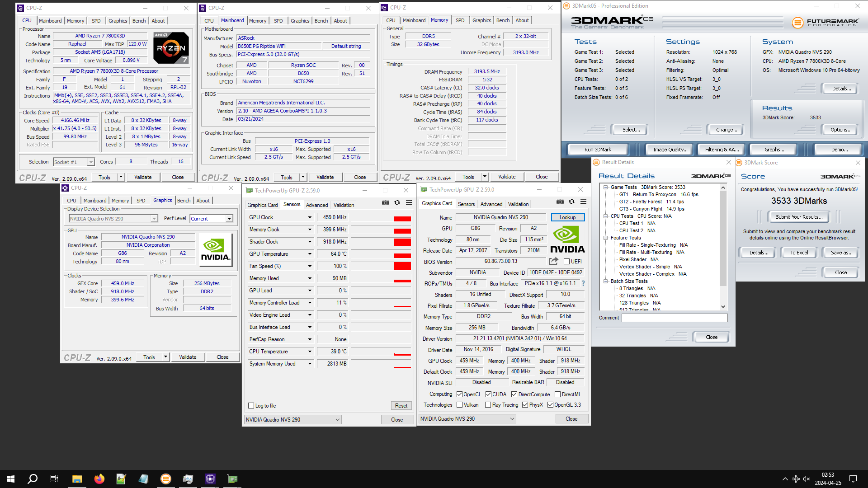Viewport: 868px width, 488px height.
Task: Switch to the Bench tab in CPU-Z CPU window
Action: 139,21
